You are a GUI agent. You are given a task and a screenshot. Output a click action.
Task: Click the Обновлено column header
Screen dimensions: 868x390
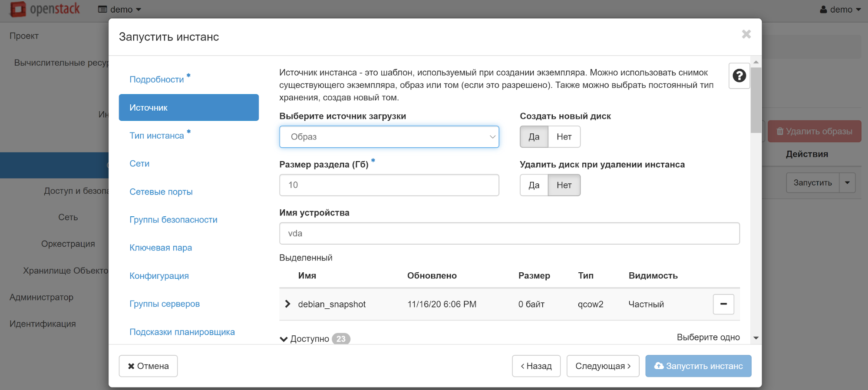[x=432, y=276]
